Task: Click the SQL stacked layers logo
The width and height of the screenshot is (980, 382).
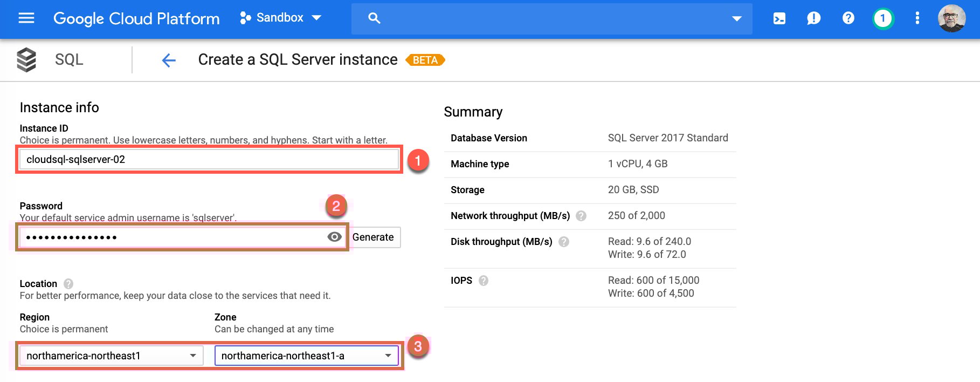Action: 26,60
